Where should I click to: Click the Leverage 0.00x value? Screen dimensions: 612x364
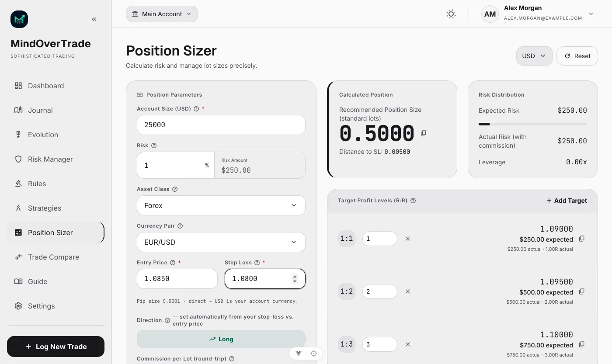click(x=576, y=162)
